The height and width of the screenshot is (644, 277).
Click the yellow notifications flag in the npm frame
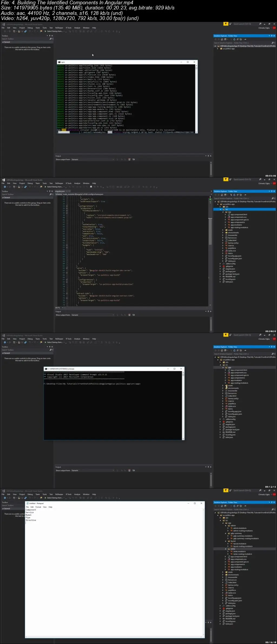click(226, 24)
